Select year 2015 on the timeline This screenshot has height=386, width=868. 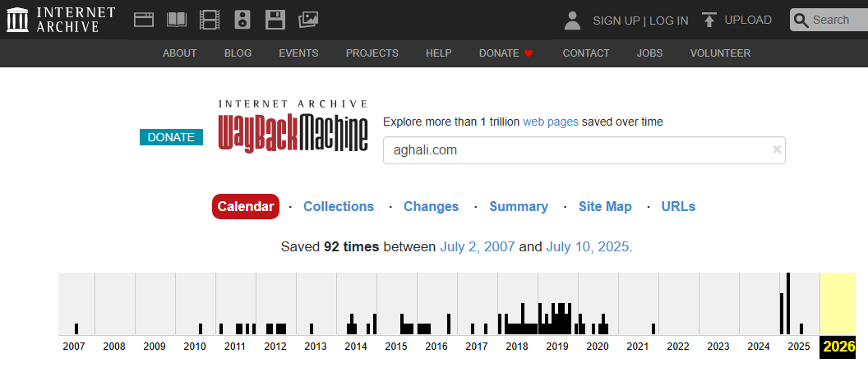coord(396,347)
